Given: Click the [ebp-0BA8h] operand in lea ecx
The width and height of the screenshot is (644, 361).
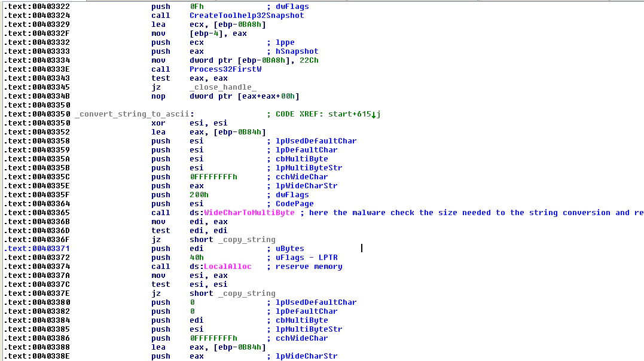Looking at the screenshot, I should tap(239, 25).
